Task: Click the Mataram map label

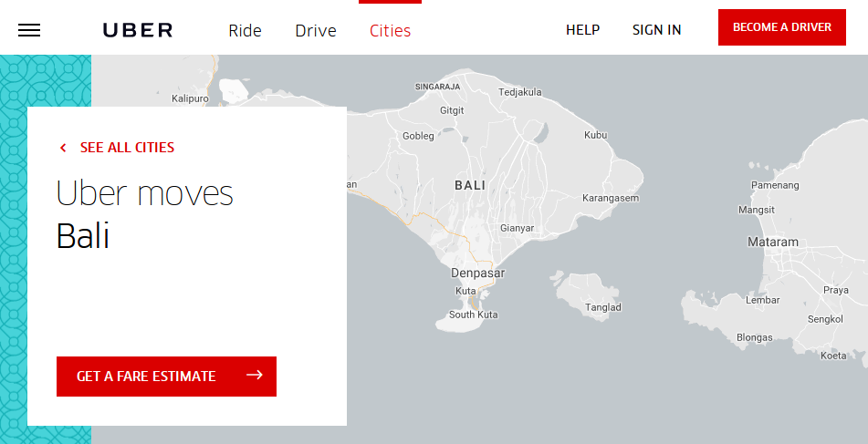Action: click(x=773, y=243)
